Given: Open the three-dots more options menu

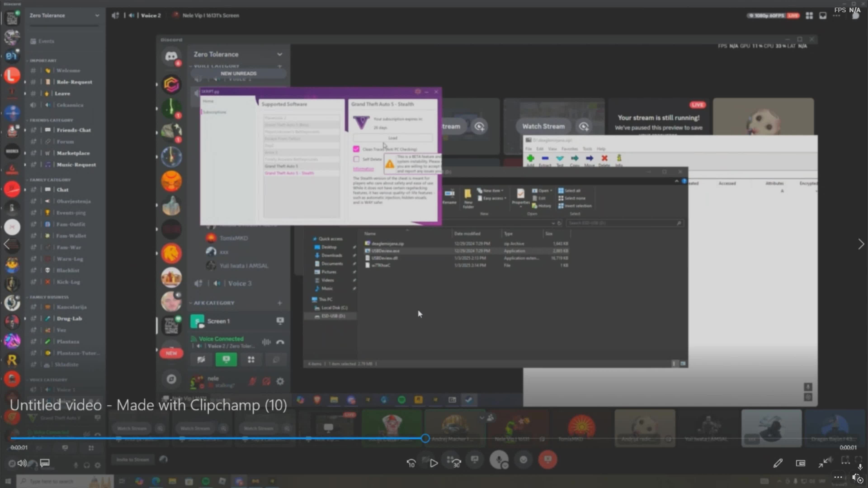Looking at the screenshot, I should tap(838, 477).
